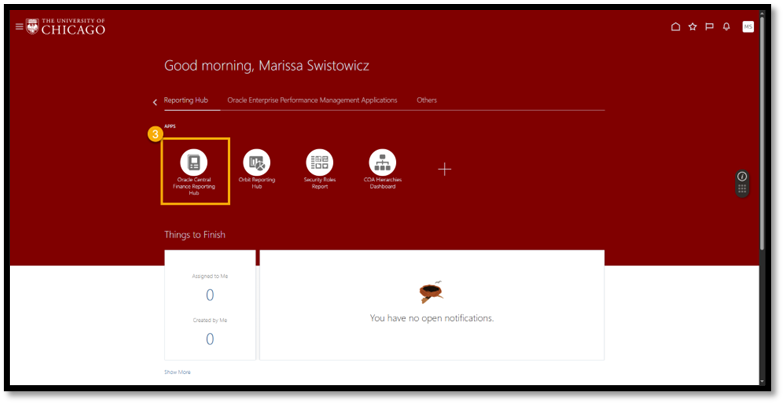Open the MS user profile menu
This screenshot has height=403, width=784.
click(x=748, y=26)
